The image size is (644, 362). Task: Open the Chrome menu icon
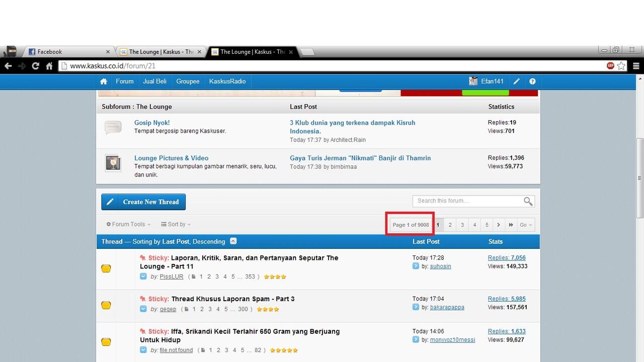[x=636, y=66]
